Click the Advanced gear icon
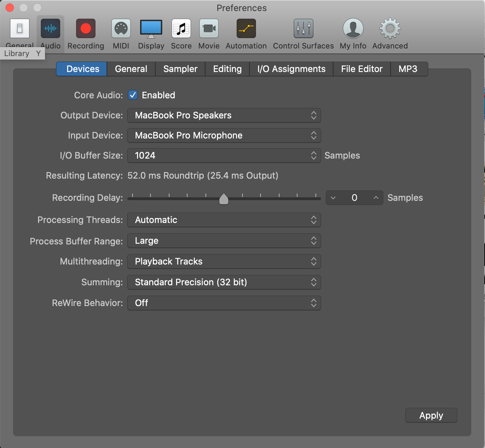Image resolution: width=485 pixels, height=448 pixels. pyautogui.click(x=390, y=29)
